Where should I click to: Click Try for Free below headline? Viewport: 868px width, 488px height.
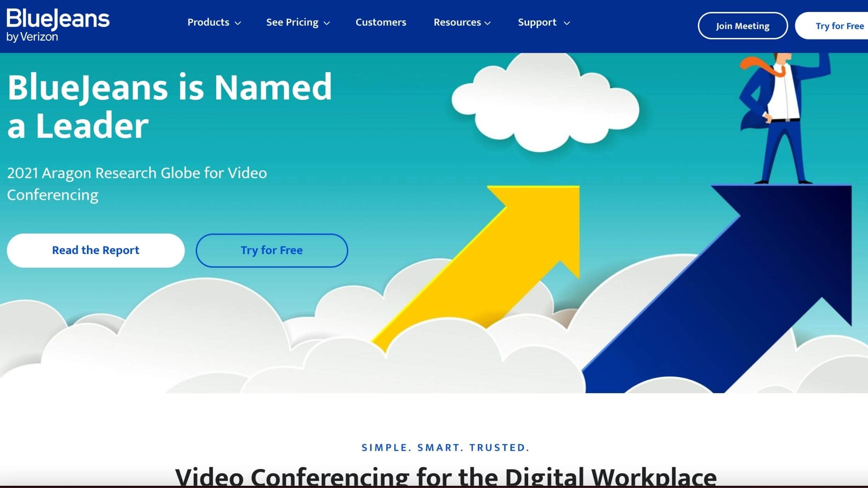272,250
